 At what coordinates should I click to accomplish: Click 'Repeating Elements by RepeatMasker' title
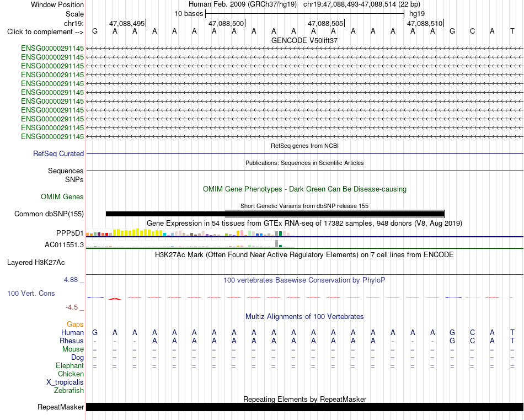(304, 399)
